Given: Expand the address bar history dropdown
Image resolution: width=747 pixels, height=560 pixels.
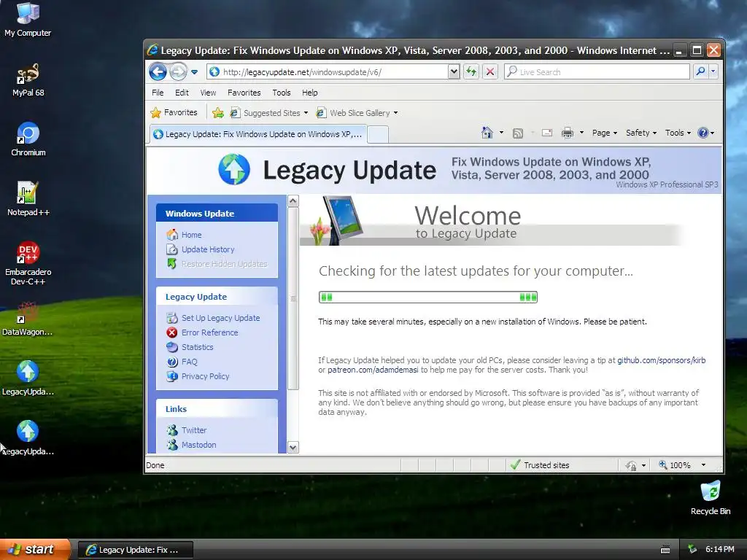Looking at the screenshot, I should point(454,72).
